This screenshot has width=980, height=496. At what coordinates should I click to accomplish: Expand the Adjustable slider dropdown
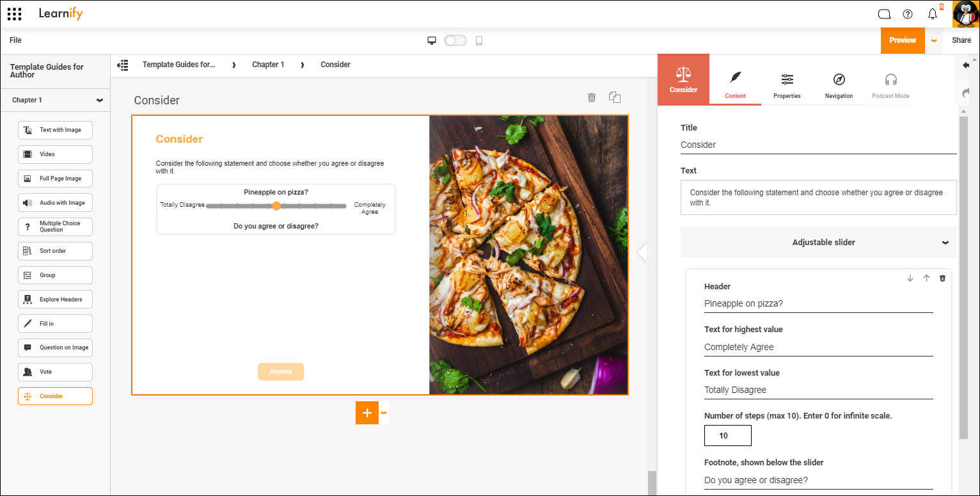click(945, 243)
